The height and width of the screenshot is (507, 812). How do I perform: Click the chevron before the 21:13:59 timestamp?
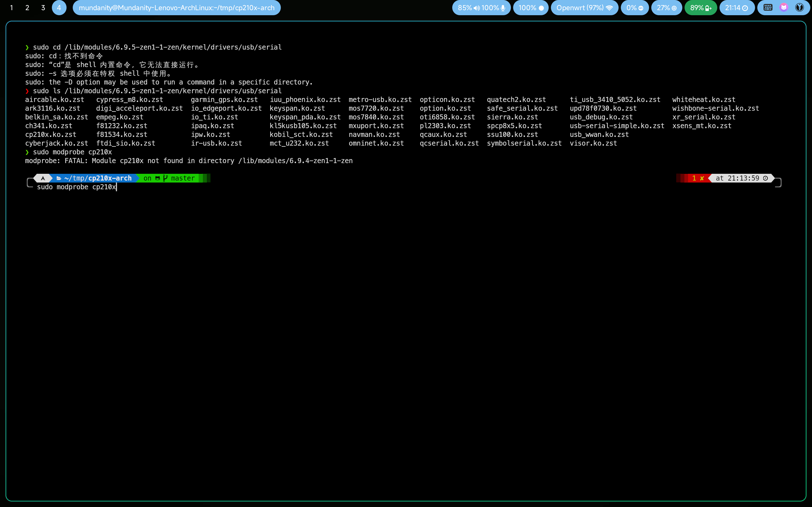(x=710, y=178)
